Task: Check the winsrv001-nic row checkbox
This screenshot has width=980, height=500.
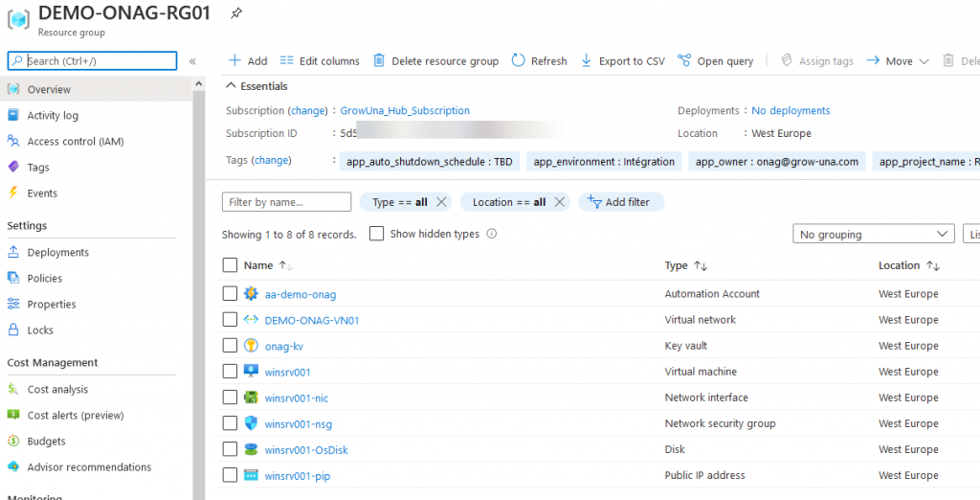Action: (x=230, y=398)
